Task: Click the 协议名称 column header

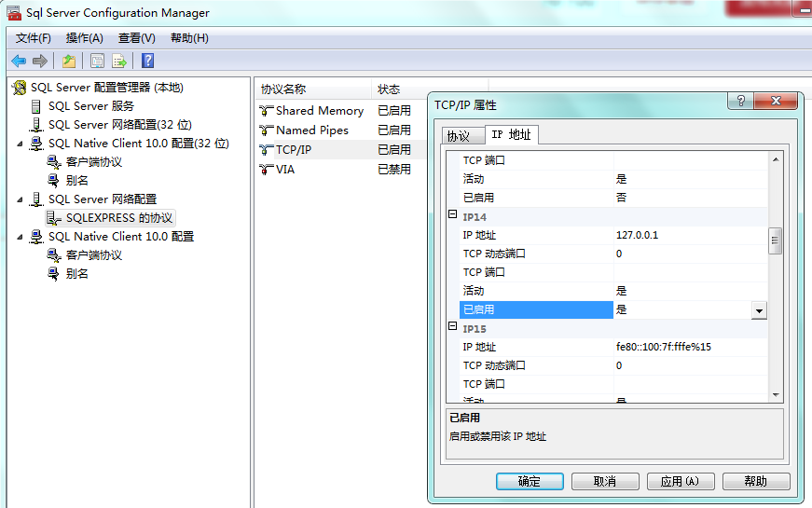Action: [x=314, y=89]
